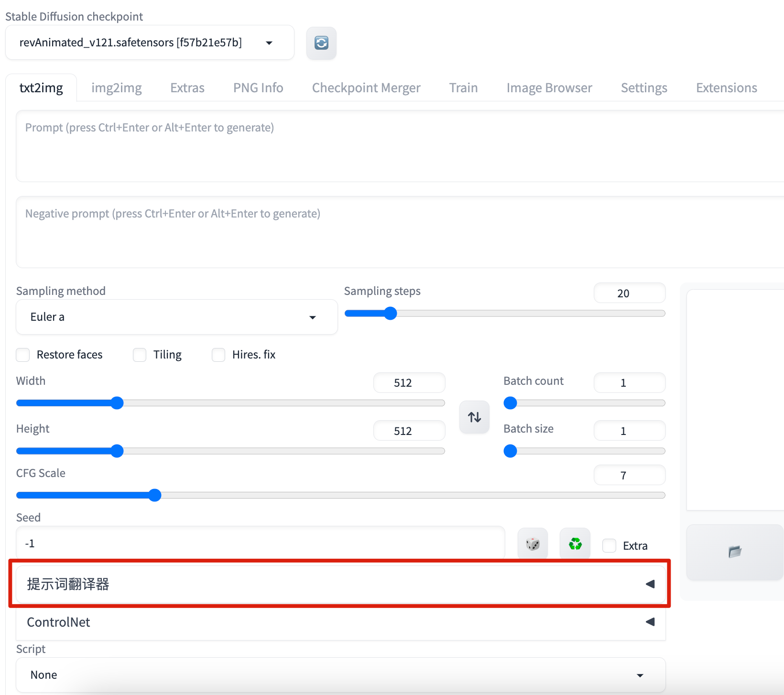
Task: Toggle the Tiling checkbox
Action: coord(140,355)
